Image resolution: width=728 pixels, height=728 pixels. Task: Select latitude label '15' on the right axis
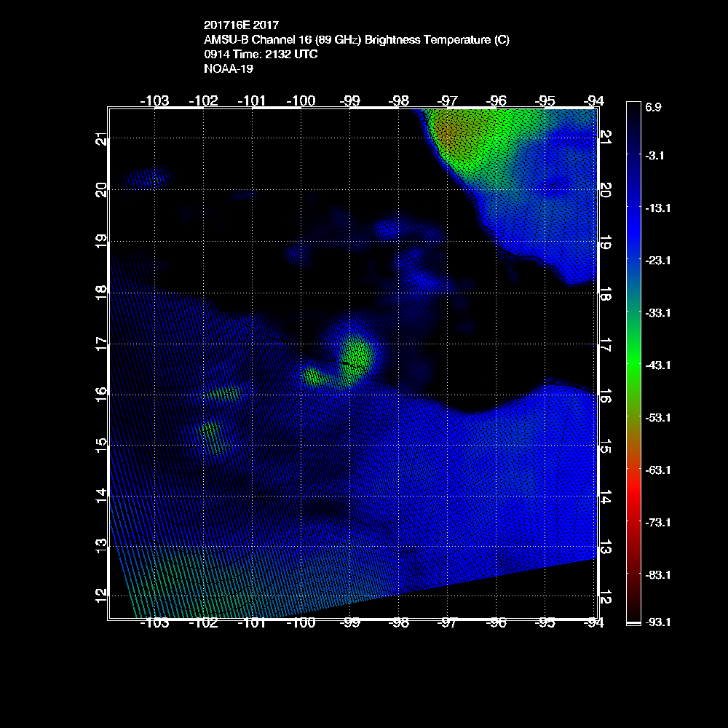(x=606, y=446)
